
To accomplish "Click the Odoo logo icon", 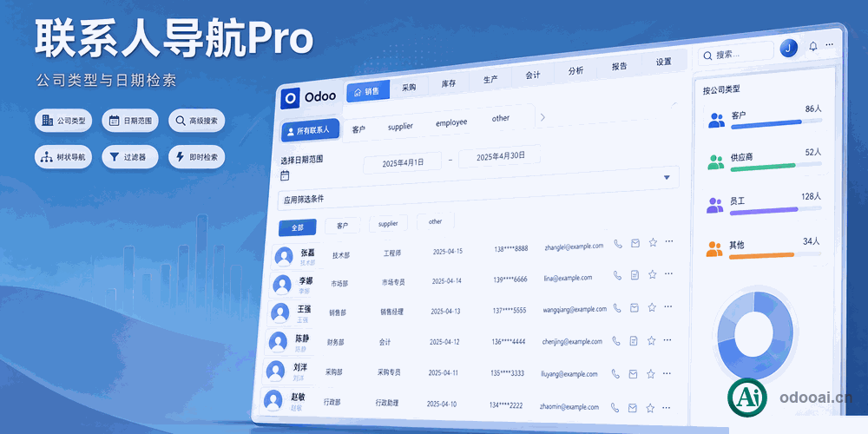I will coord(290,98).
